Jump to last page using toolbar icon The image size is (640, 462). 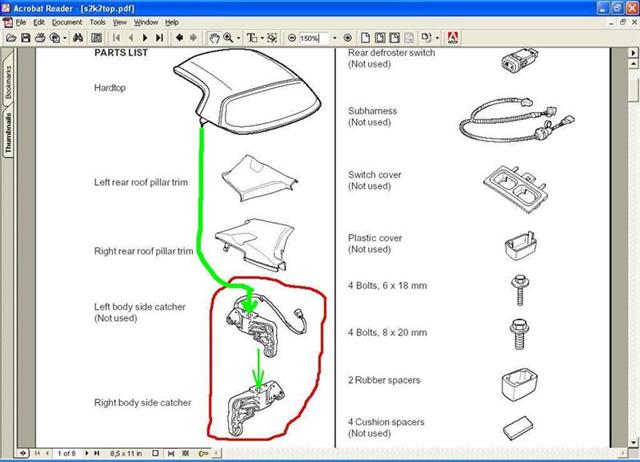tap(160, 38)
